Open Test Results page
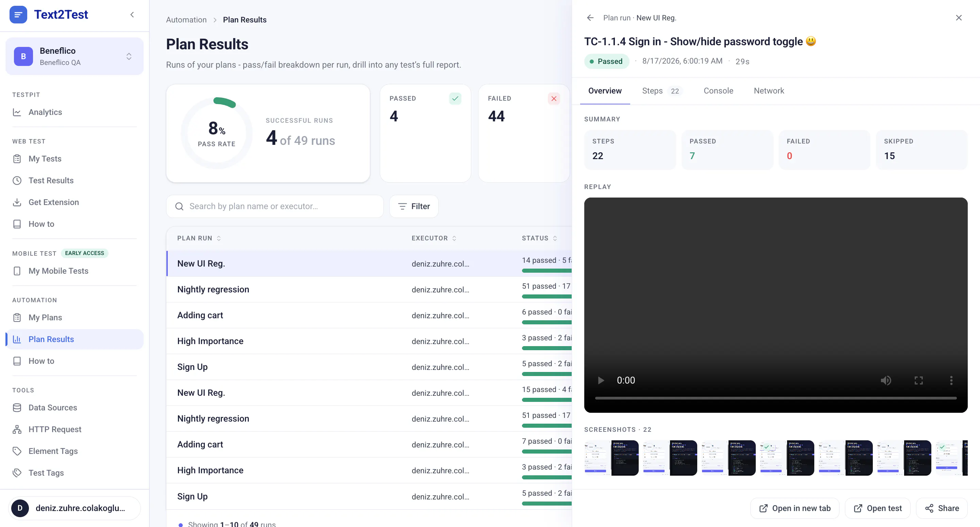This screenshot has height=527, width=980. [x=75, y=181]
